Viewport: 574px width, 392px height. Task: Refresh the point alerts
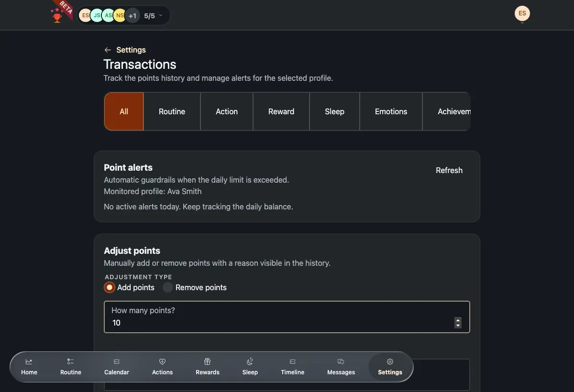coord(449,170)
